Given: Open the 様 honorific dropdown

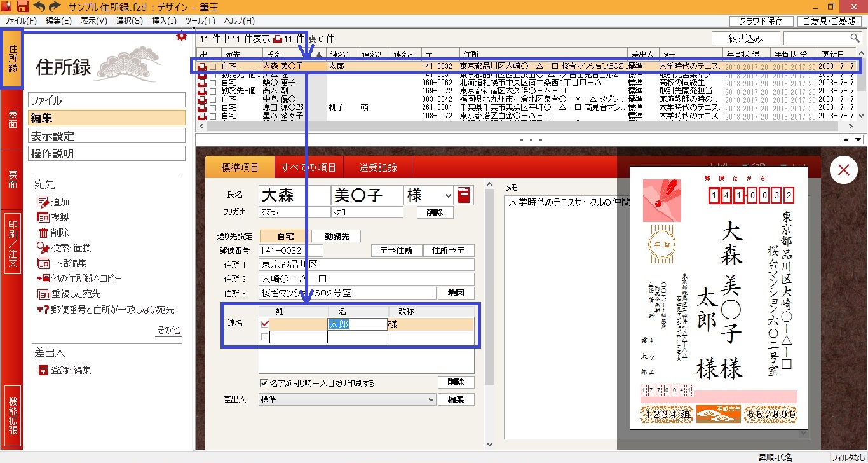Looking at the screenshot, I should click(x=449, y=196).
